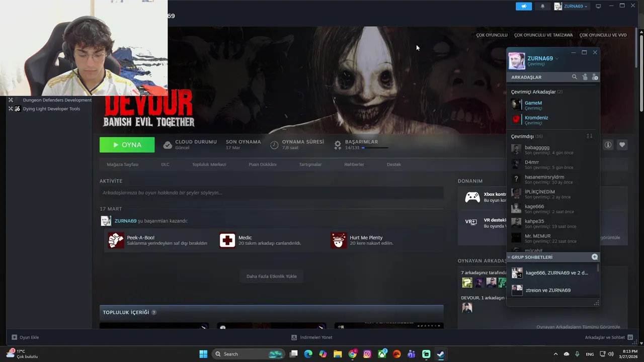
Task: Open the notifications bell
Action: click(x=542, y=6)
